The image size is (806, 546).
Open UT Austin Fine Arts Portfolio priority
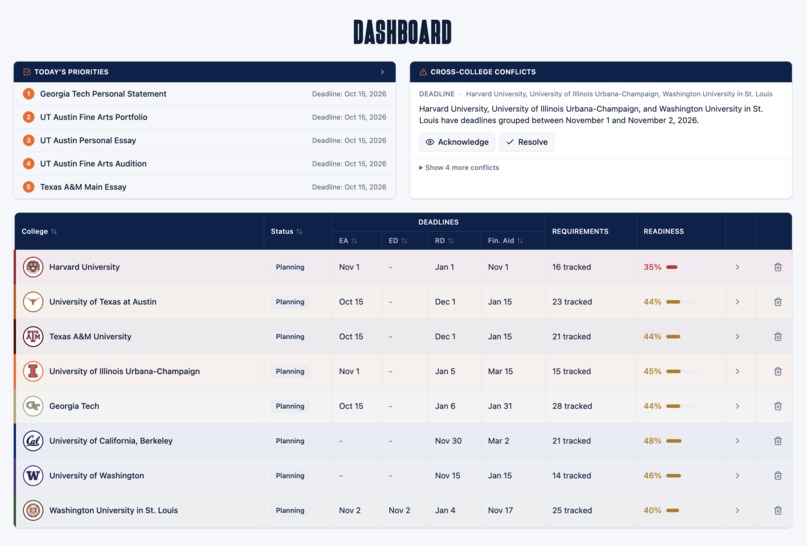[205, 117]
